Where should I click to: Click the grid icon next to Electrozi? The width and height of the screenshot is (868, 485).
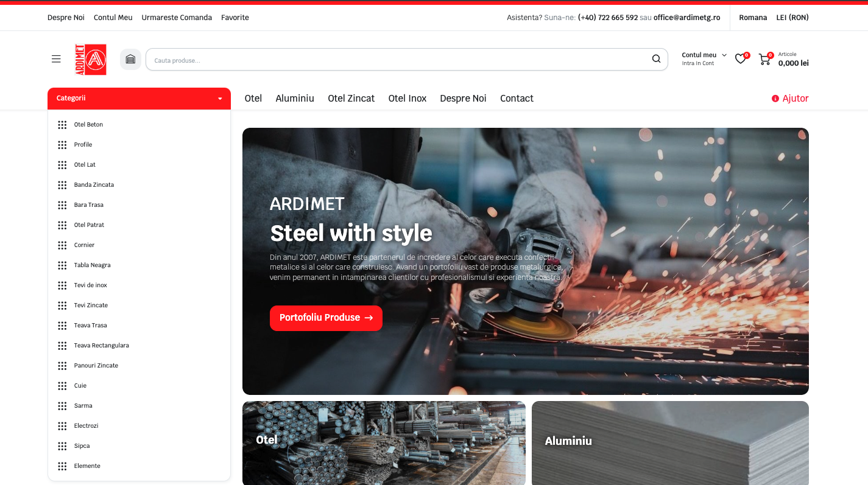click(x=62, y=426)
